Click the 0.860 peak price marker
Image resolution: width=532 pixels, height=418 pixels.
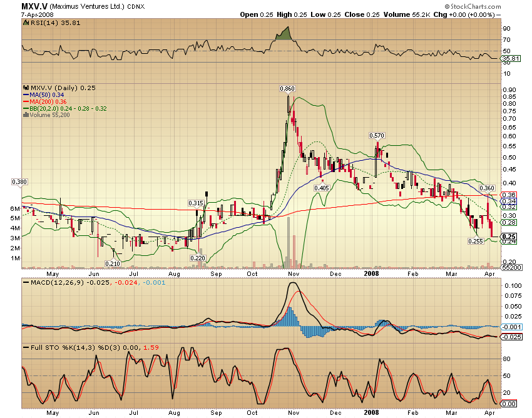click(287, 89)
